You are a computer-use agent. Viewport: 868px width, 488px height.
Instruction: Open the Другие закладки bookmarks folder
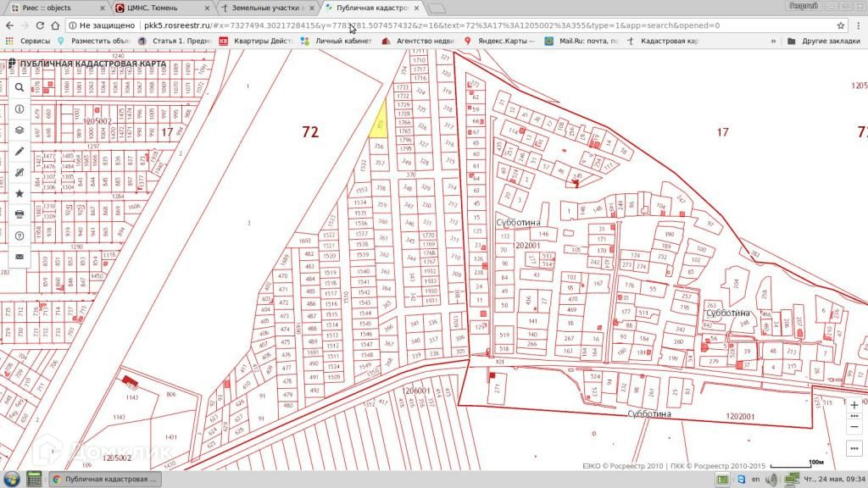pos(819,41)
